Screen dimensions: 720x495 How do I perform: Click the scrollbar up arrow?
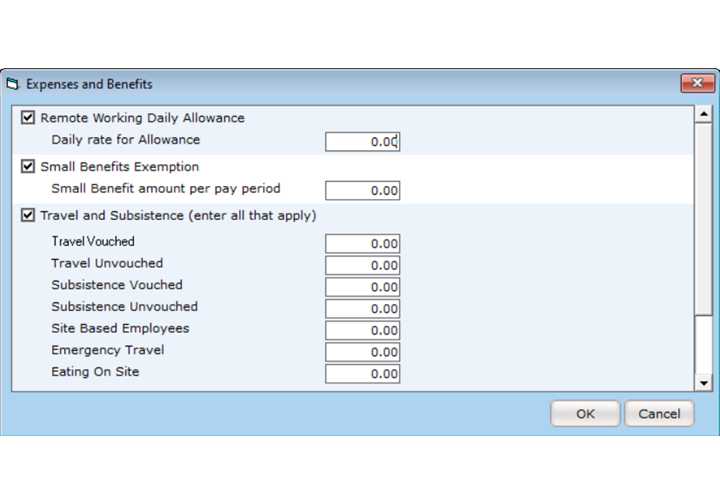tap(702, 114)
